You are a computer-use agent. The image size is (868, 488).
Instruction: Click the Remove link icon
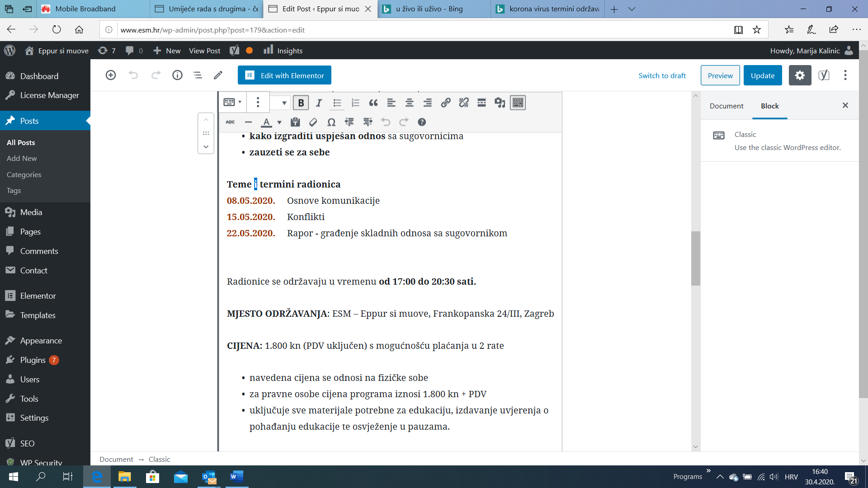click(x=463, y=103)
